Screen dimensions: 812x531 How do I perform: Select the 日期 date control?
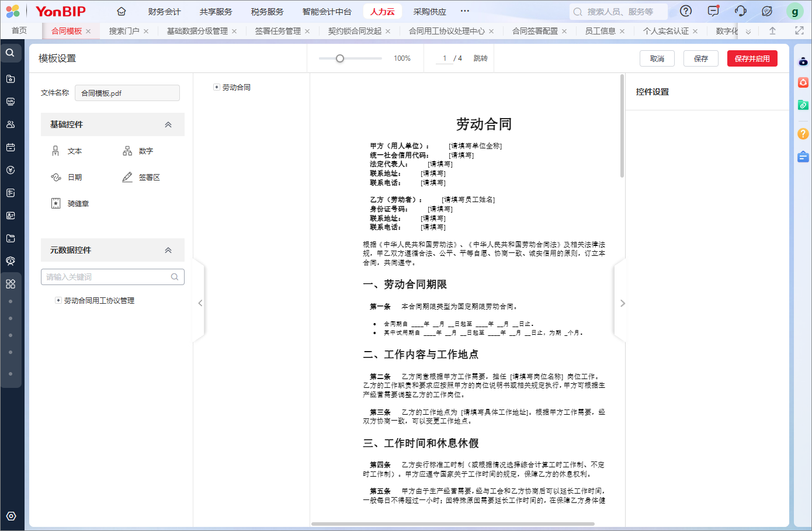(67, 178)
